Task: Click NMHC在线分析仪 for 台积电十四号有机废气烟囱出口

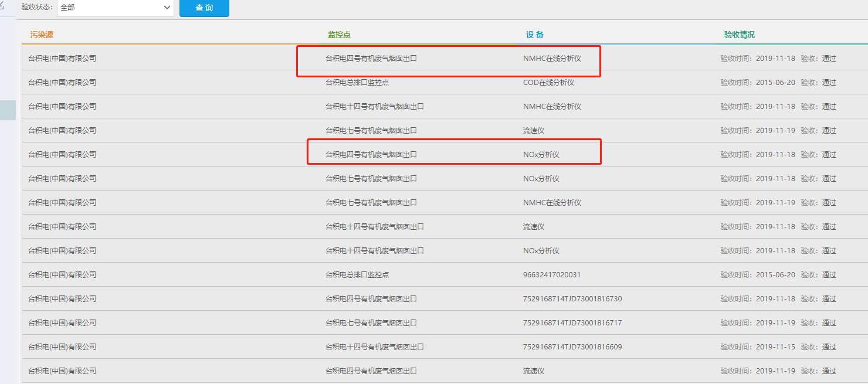Action: [552, 107]
